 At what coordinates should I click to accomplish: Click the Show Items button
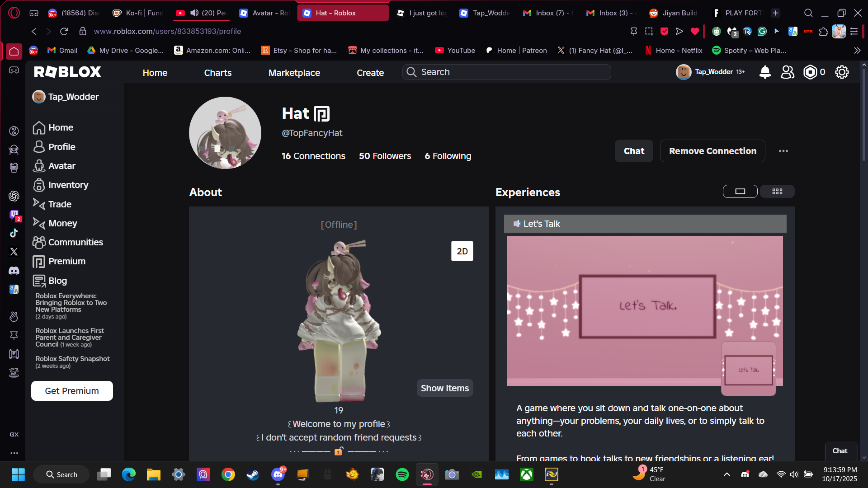(444, 388)
